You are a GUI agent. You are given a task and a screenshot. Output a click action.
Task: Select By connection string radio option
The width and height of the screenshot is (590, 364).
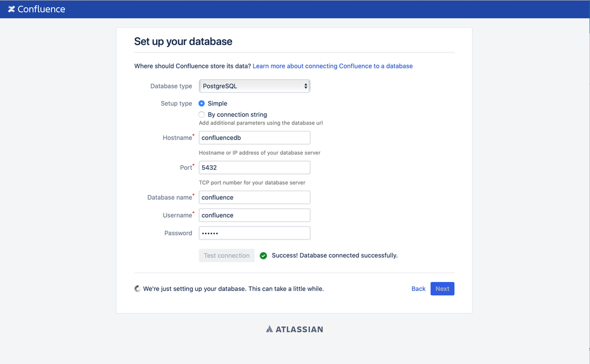click(x=201, y=114)
